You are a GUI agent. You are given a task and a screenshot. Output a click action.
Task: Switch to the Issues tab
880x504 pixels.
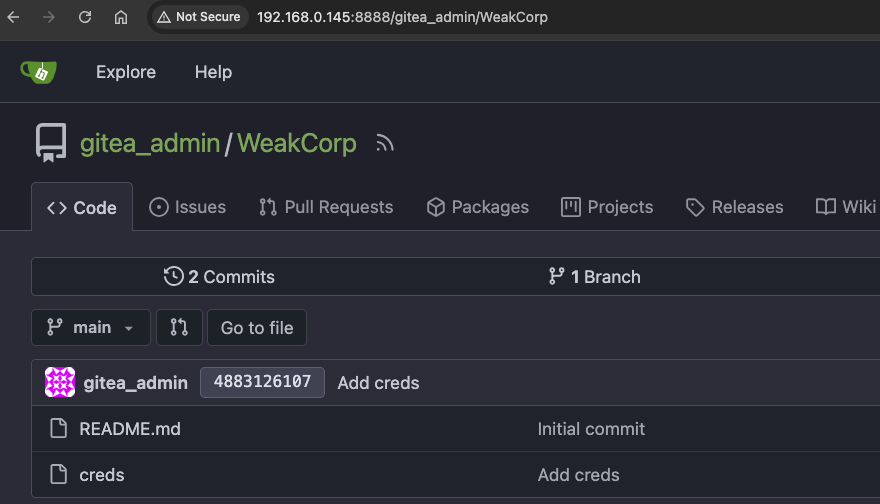188,207
